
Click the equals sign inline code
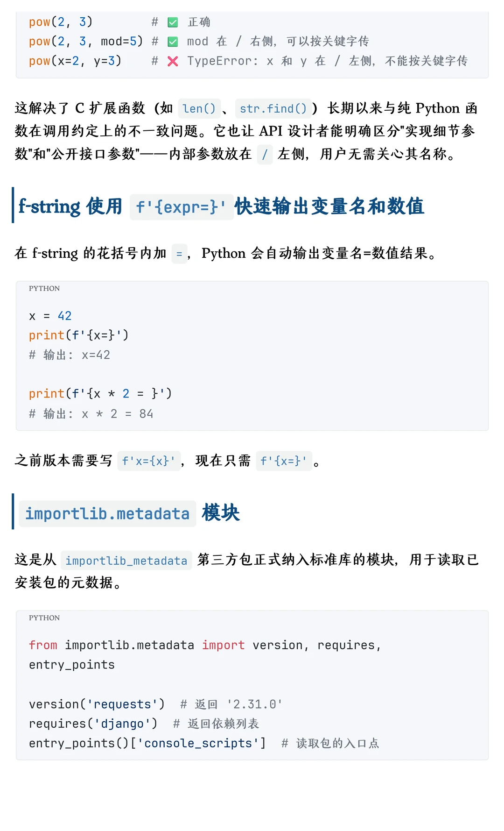(179, 254)
